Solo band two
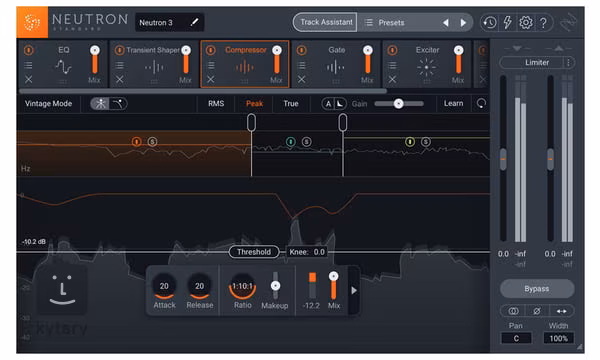The width and height of the screenshot is (600, 360). [307, 142]
